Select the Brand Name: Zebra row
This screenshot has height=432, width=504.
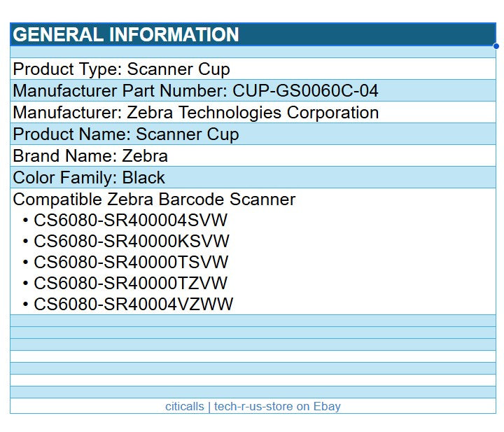click(91, 155)
